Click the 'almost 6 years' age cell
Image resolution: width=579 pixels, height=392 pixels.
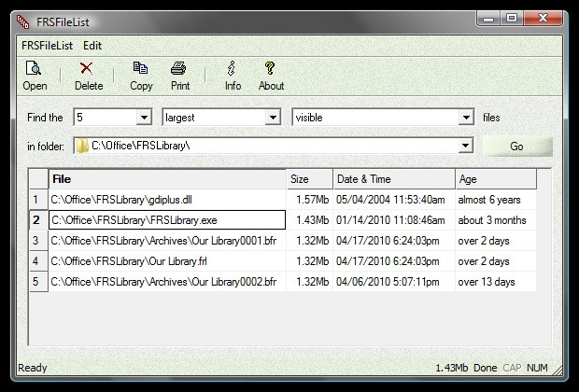click(496, 200)
